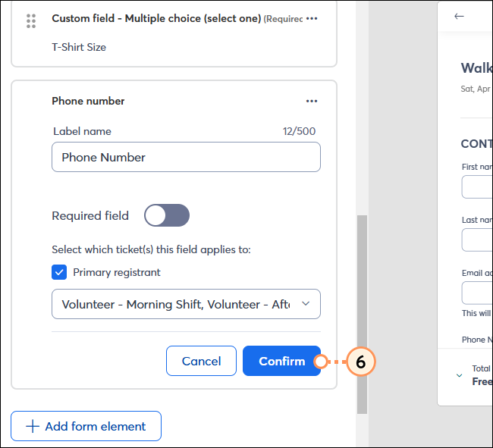Image resolution: width=493 pixels, height=448 pixels.
Task: Click the preview Email address input box
Action: tap(477, 293)
